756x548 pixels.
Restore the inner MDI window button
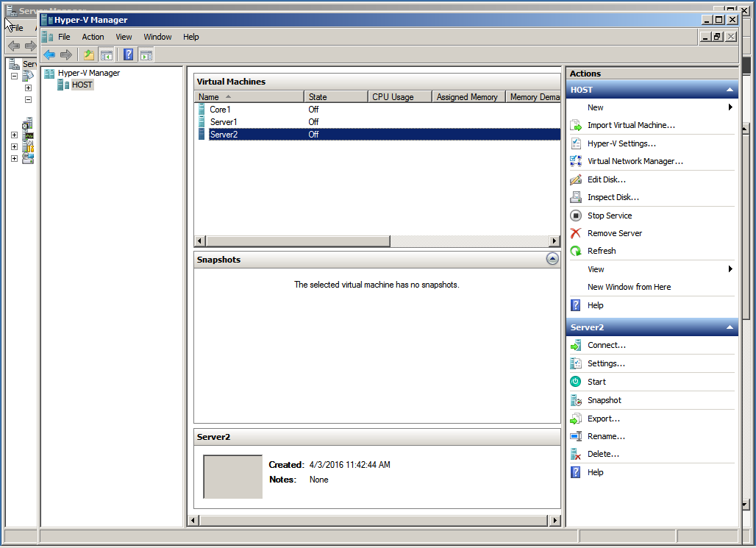point(718,37)
